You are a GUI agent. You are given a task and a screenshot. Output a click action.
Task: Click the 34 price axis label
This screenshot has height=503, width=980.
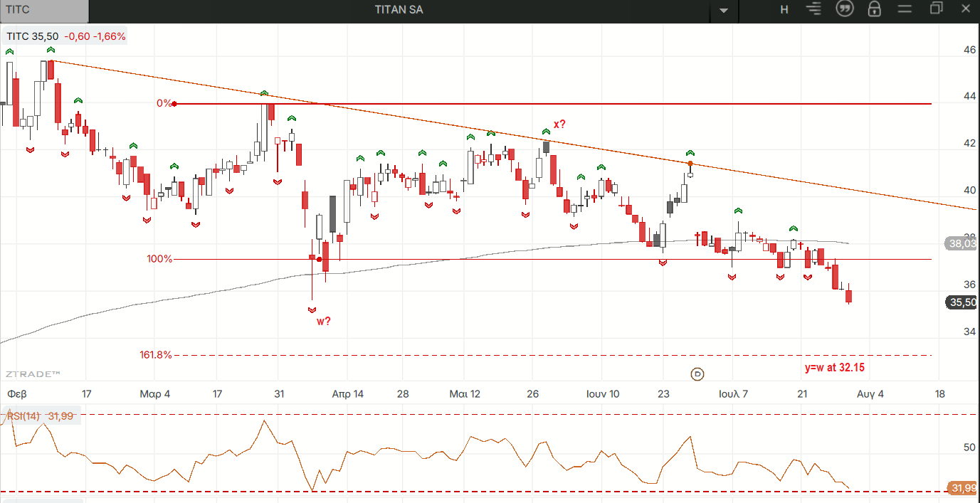click(x=969, y=331)
